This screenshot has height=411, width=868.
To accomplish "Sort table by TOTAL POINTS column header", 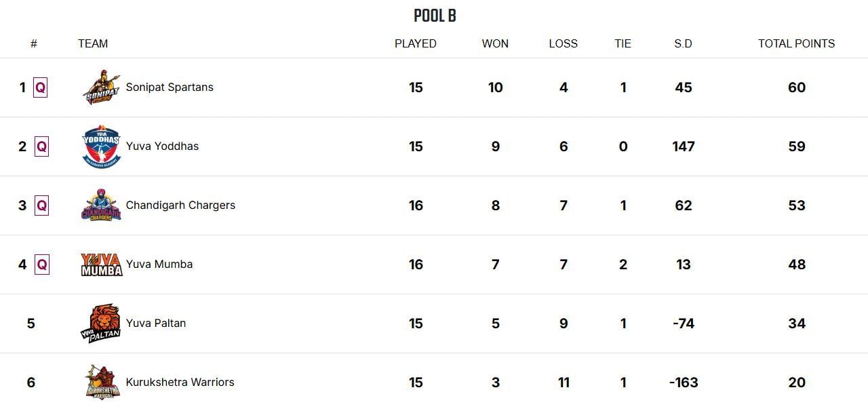I will pyautogui.click(x=796, y=43).
